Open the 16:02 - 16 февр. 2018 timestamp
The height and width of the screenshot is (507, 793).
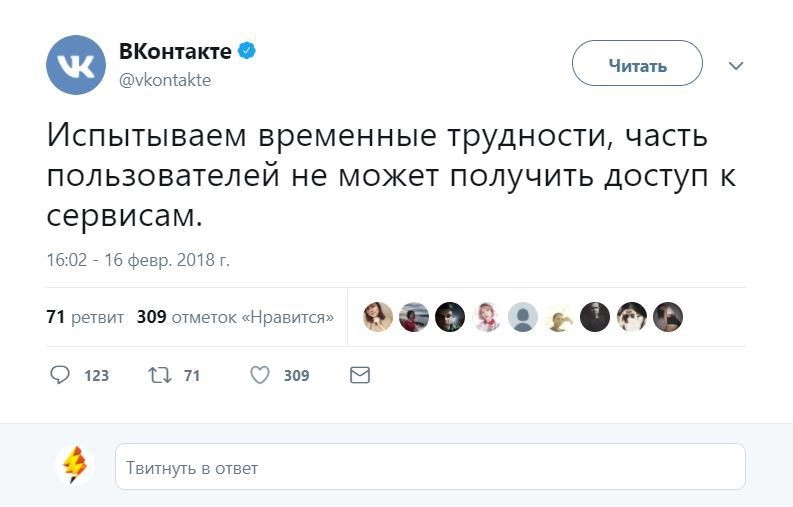[138, 261]
